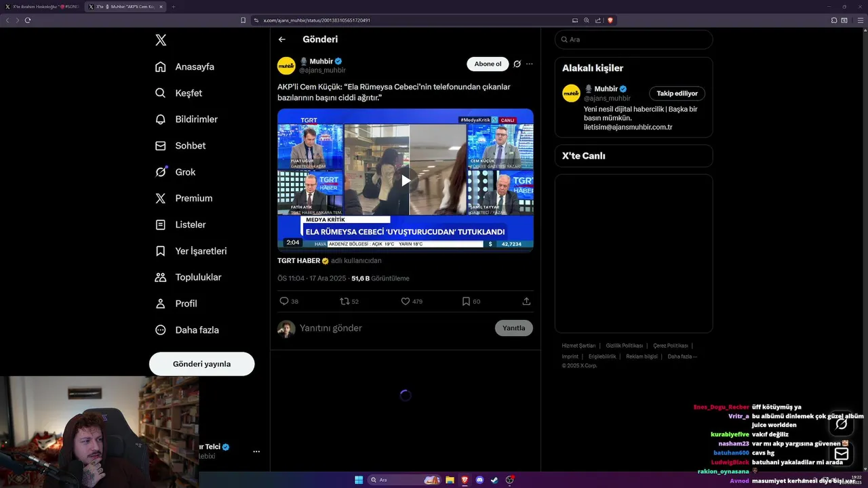Click the 51,6 B Görüntüleme count
868x488 pixels.
tap(380, 279)
